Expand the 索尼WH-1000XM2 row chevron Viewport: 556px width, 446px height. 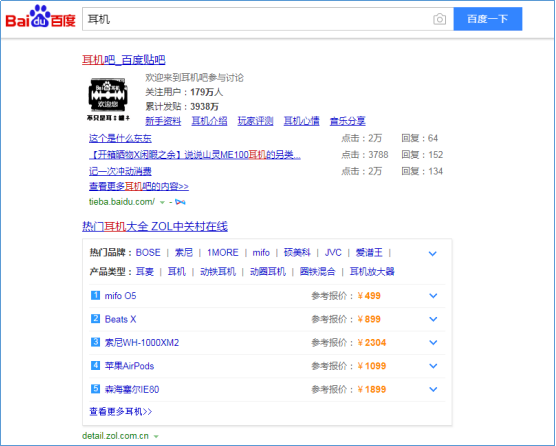click(x=433, y=342)
